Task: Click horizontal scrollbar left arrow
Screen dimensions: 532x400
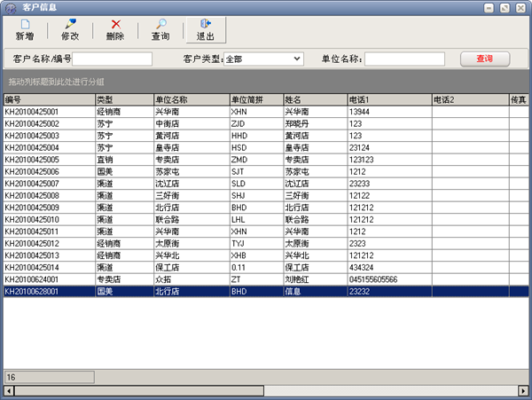Action: [9, 390]
